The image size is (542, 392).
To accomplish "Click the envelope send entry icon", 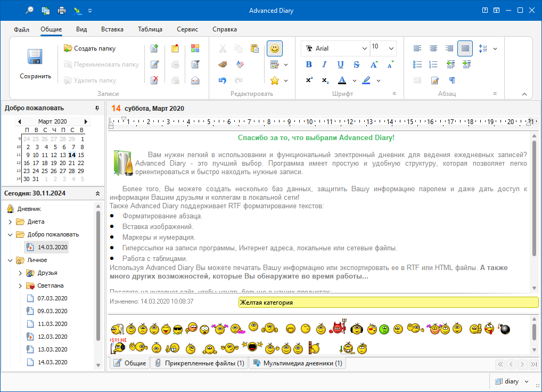I will click(x=195, y=80).
